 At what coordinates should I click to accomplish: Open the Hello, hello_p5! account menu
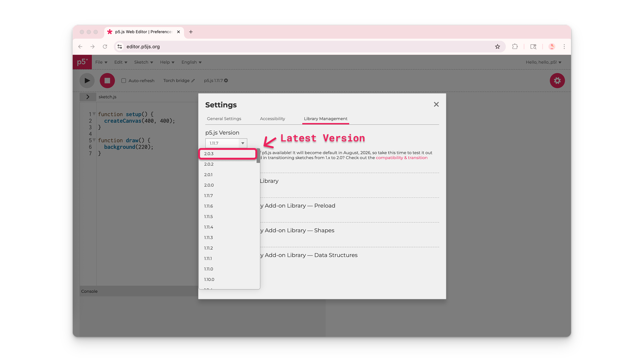coord(544,62)
